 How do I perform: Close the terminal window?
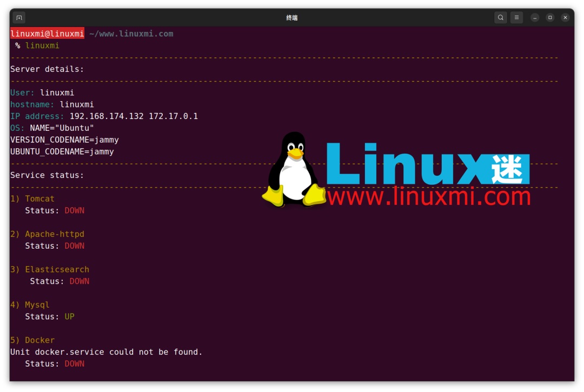[x=566, y=17]
